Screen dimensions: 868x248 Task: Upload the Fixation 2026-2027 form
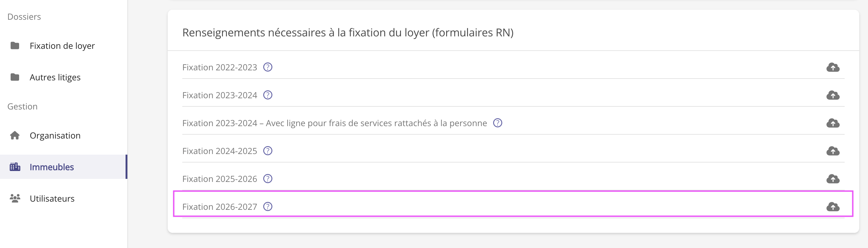(833, 206)
